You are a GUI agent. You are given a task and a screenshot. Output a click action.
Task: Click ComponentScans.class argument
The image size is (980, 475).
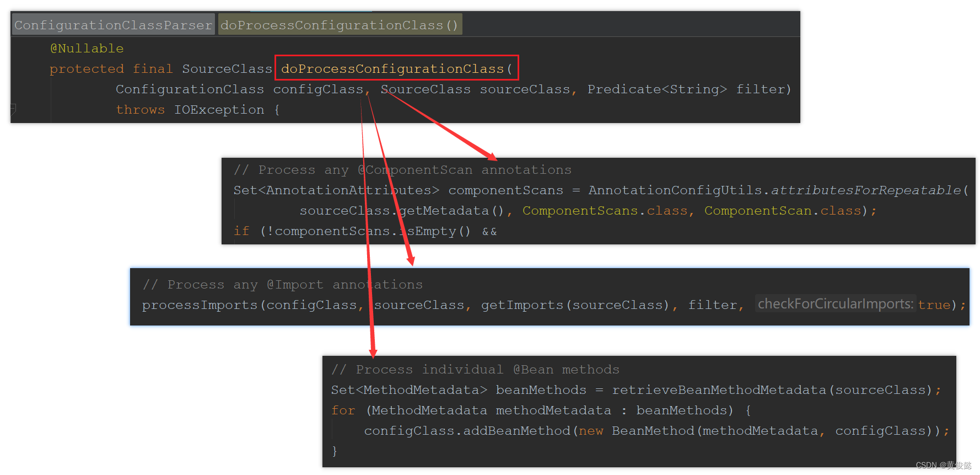click(x=605, y=211)
